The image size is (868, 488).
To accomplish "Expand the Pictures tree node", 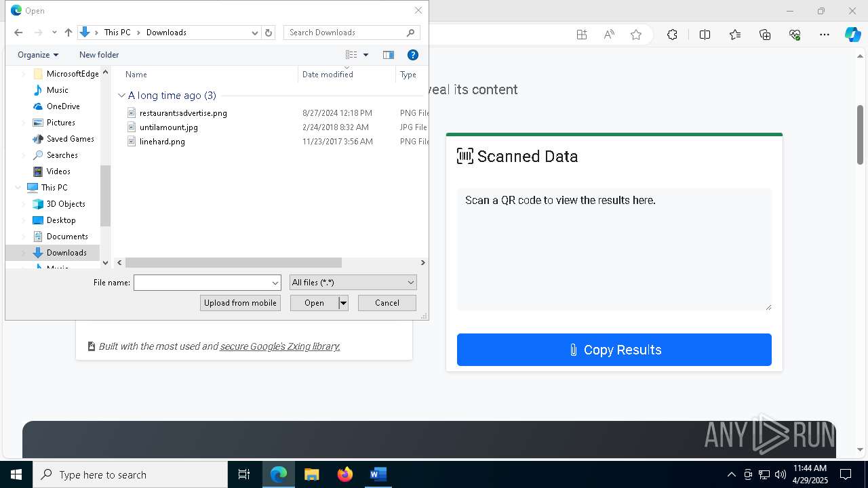I will [24, 123].
